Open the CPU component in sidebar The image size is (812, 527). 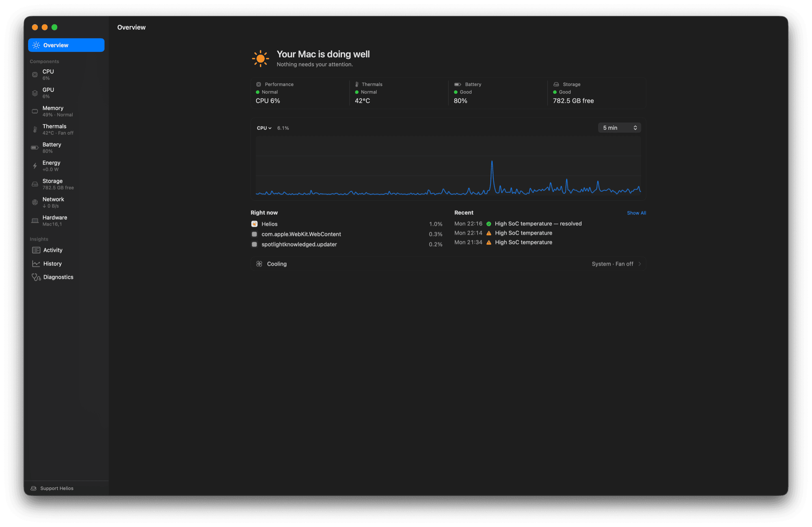click(x=66, y=75)
